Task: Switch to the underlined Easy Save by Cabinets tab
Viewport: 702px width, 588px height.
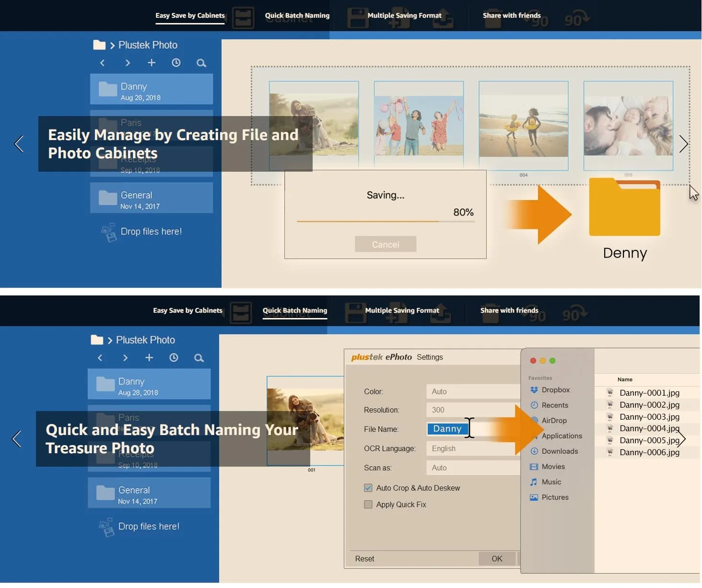Action: tap(190, 15)
